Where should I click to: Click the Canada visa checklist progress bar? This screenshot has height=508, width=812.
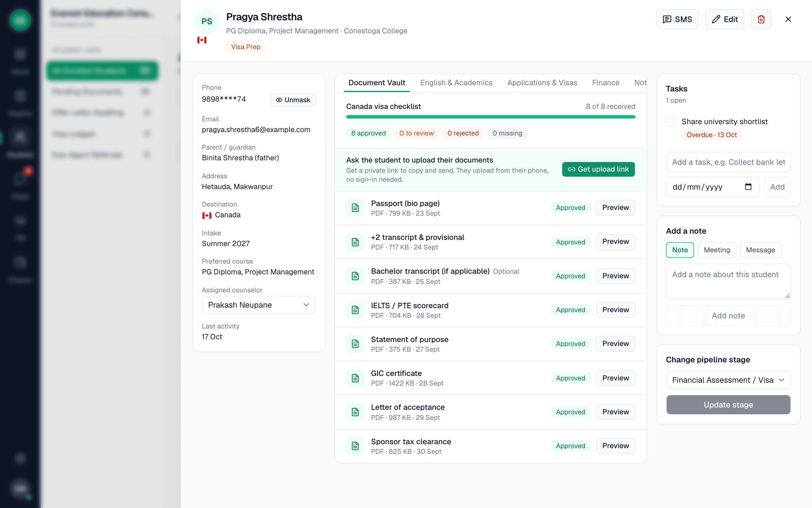coord(491,117)
